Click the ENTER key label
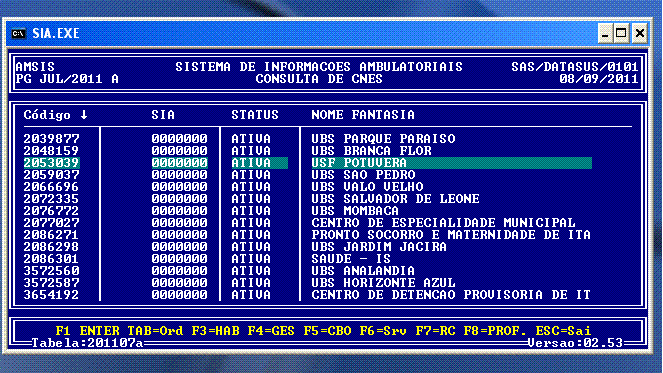 pyautogui.click(x=99, y=331)
